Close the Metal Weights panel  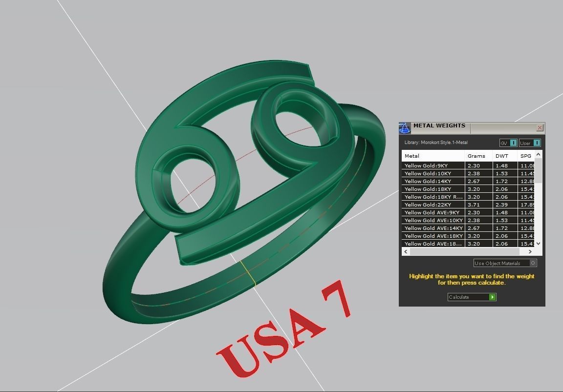540,128
